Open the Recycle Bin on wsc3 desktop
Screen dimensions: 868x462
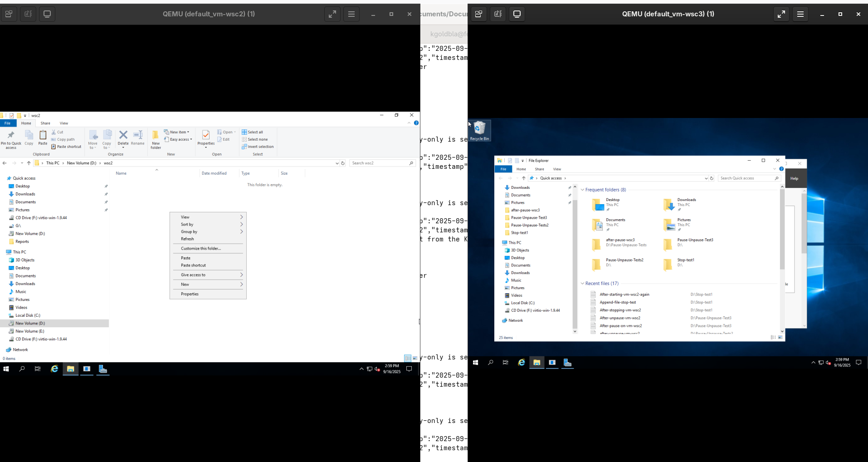click(479, 131)
